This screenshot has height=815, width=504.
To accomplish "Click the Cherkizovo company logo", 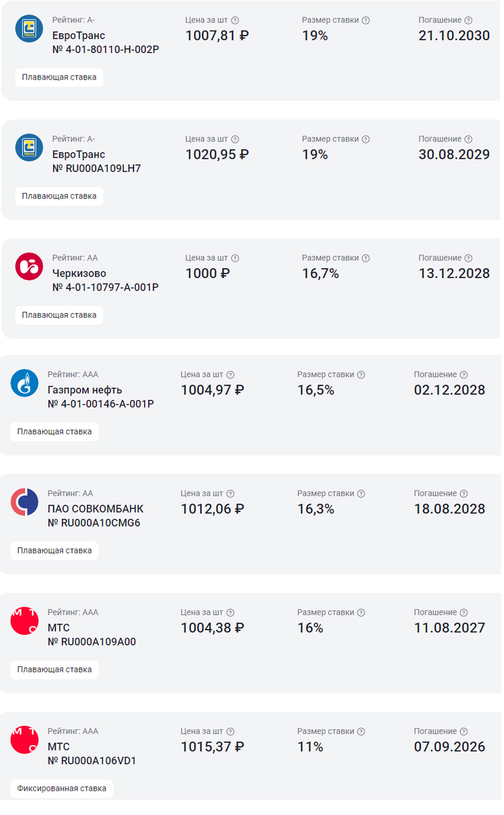I will [x=29, y=266].
